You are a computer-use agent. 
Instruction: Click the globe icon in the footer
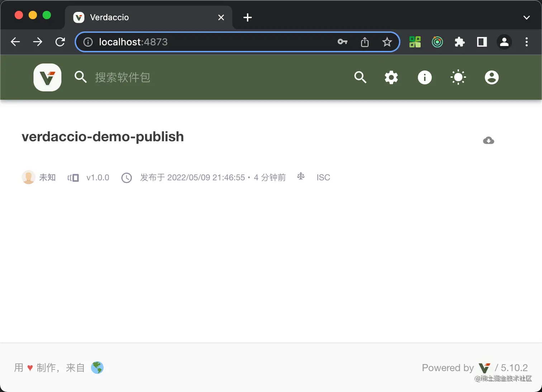click(x=96, y=367)
